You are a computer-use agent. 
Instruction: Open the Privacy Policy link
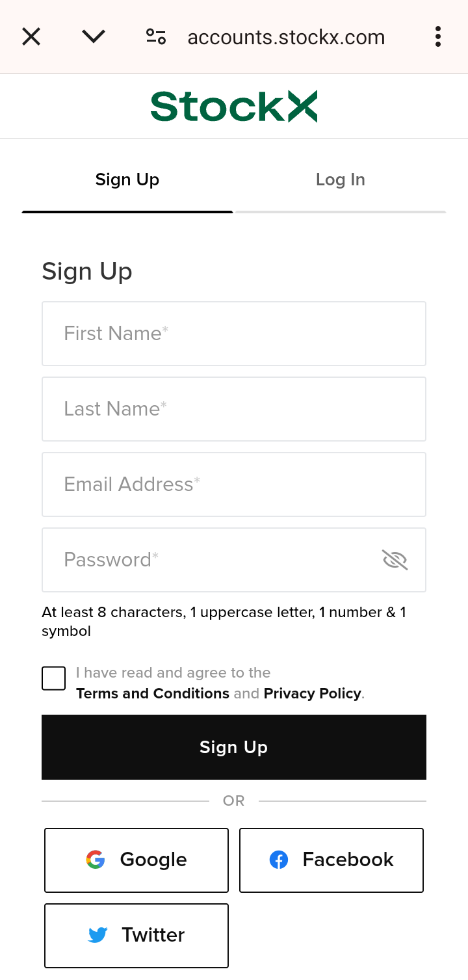312,694
